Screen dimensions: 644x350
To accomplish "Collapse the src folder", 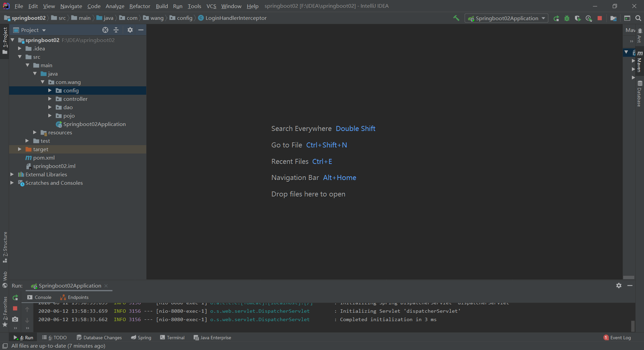I will tap(20, 57).
